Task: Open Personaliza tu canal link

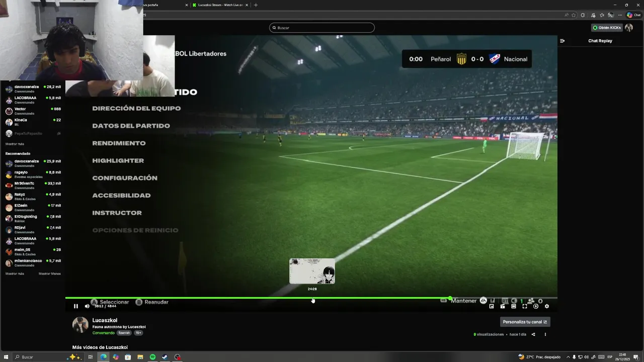Action: tap(525, 322)
